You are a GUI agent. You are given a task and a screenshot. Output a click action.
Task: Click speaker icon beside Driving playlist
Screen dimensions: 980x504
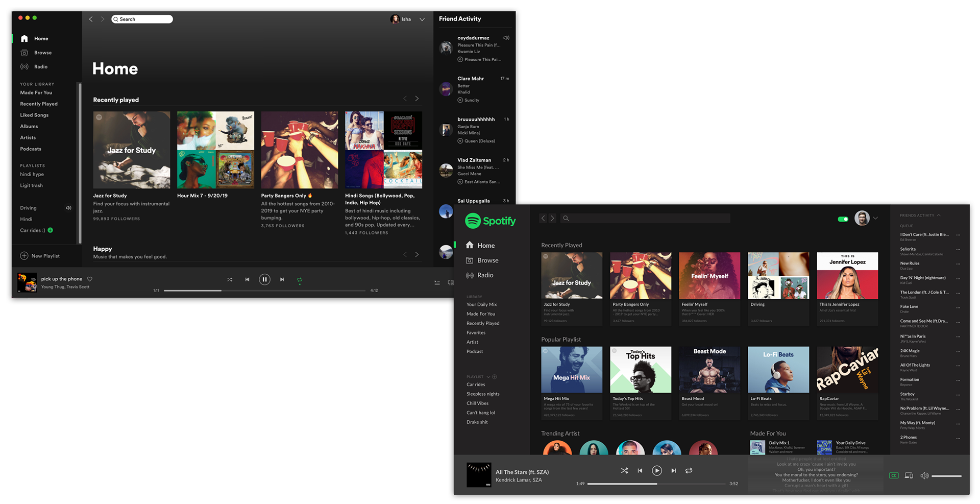pos(68,208)
